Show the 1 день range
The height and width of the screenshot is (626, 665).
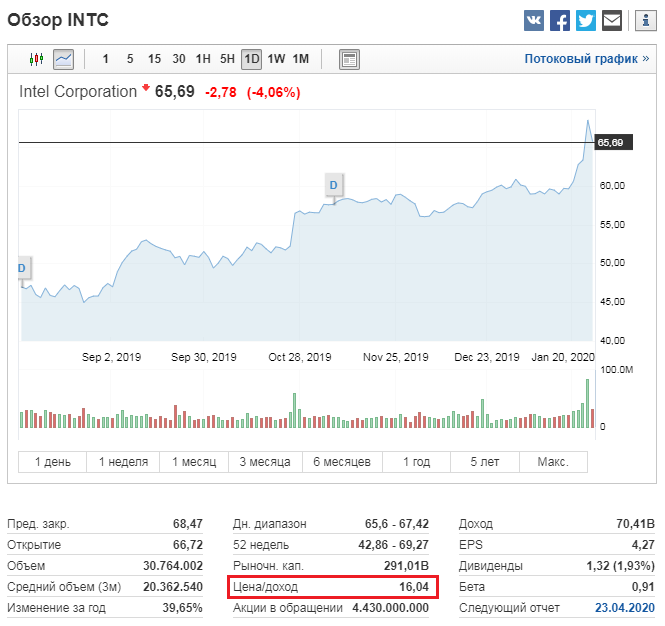click(x=53, y=462)
